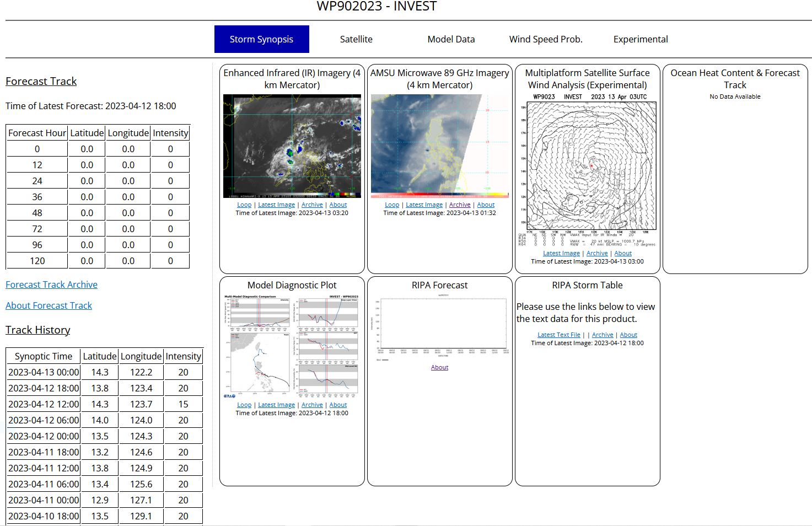Open the Multiplatform Surface Wind Analysis image
812x526 pixels.
pyautogui.click(x=588, y=170)
